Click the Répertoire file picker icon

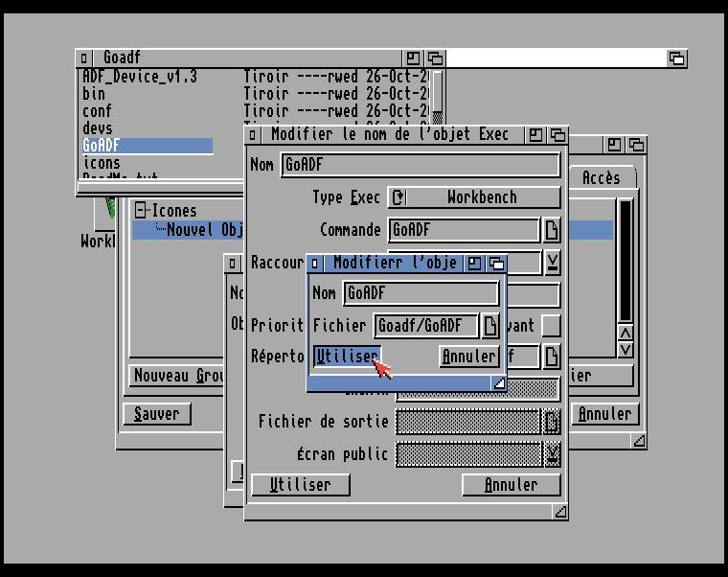point(552,357)
